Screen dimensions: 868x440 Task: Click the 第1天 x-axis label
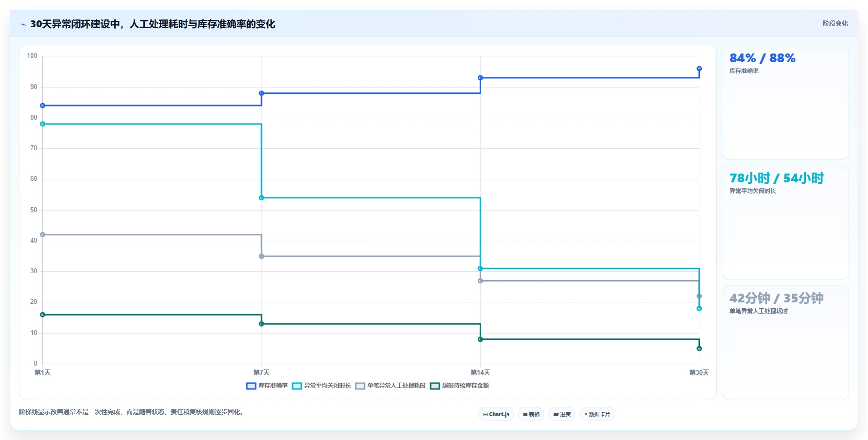coord(43,373)
